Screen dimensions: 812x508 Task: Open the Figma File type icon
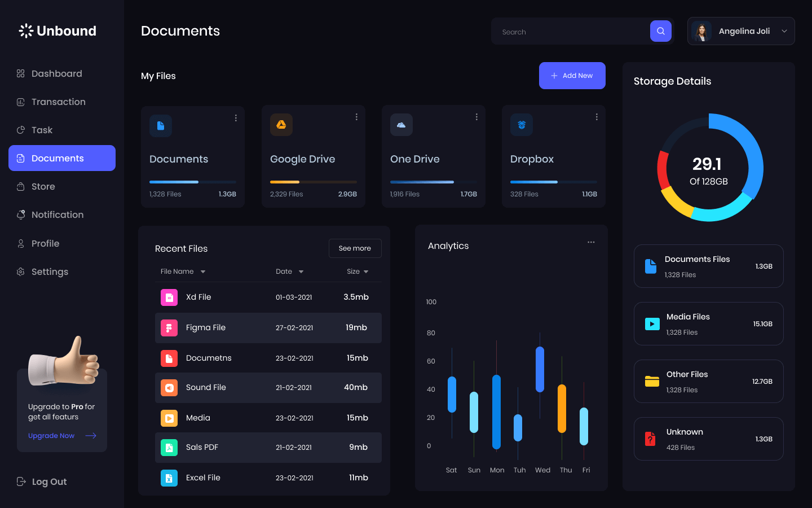(169, 328)
